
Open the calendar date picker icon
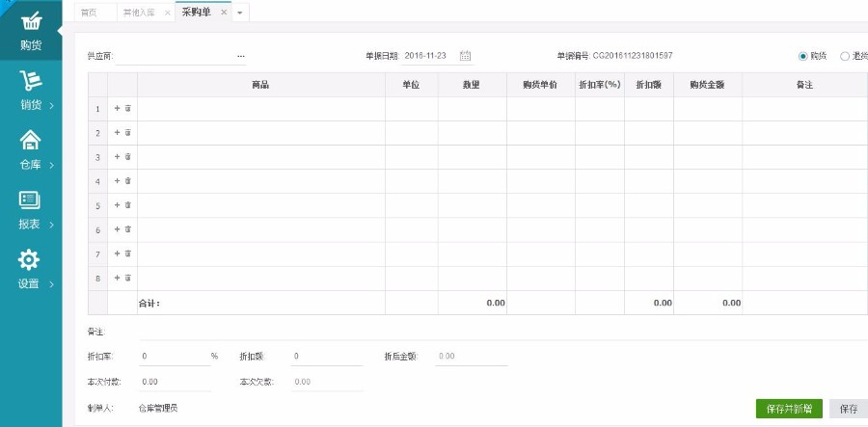tap(465, 55)
